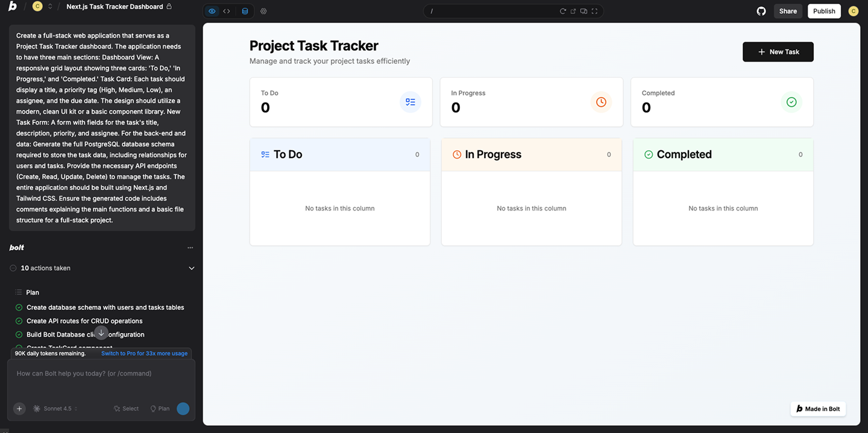Click the New Task button in the dashboard
This screenshot has height=433, width=868.
tap(778, 52)
